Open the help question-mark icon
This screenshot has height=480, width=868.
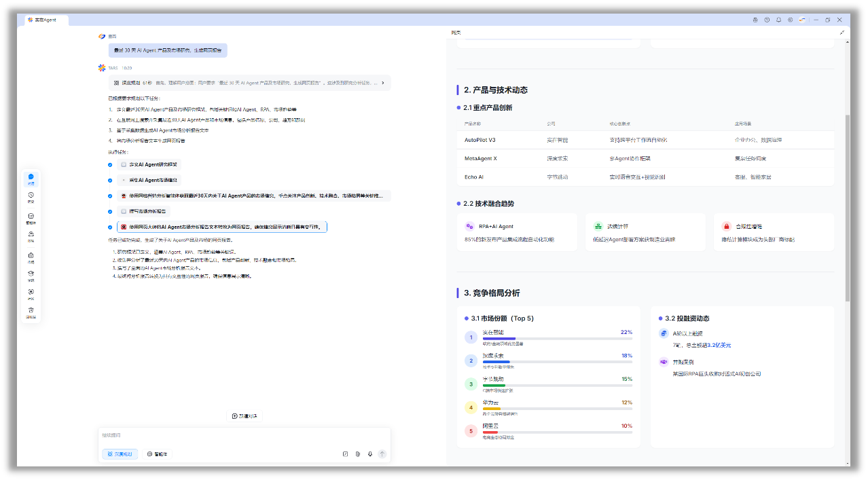pyautogui.click(x=767, y=20)
